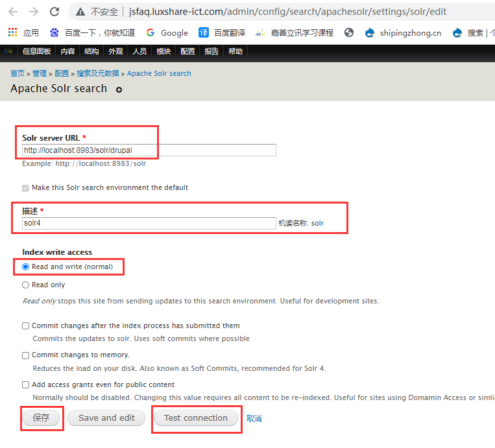Open 报告 admin menu

211,51
